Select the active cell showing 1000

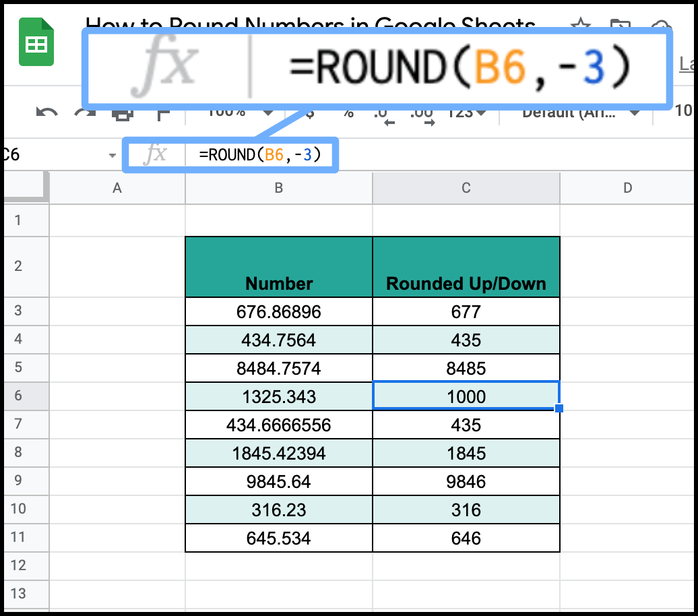coord(466,396)
